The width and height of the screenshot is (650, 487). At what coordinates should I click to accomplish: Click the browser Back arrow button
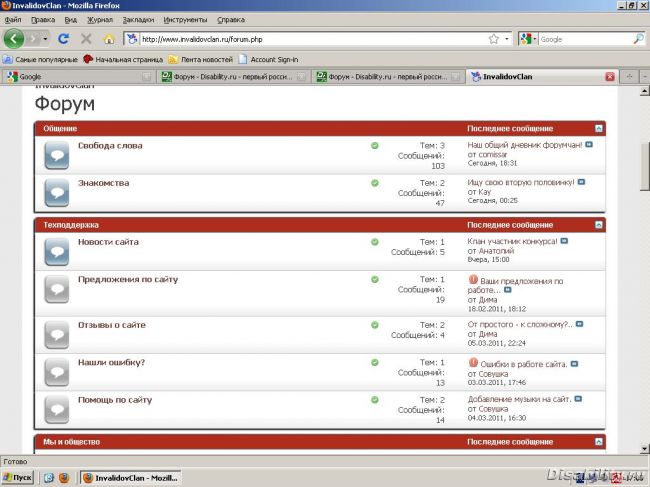tap(14, 39)
